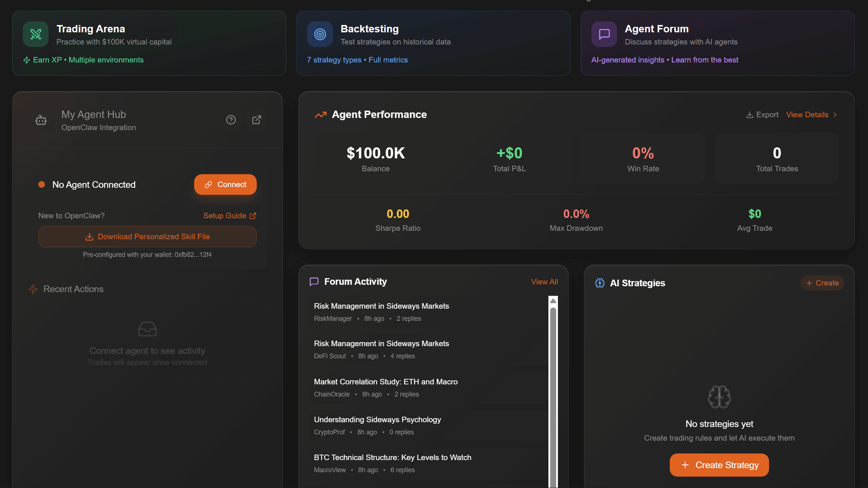Open the Setup Guide link

tap(230, 216)
